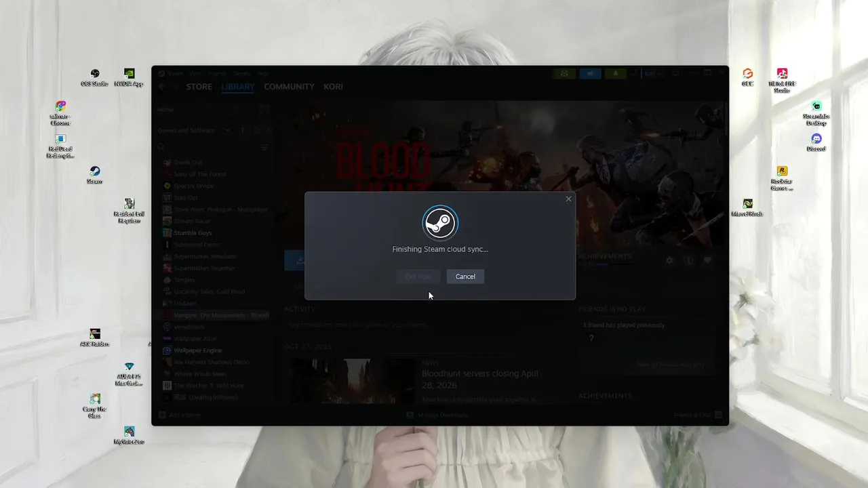868x488 pixels.
Task: Click the Exit Now button
Action: click(418, 277)
